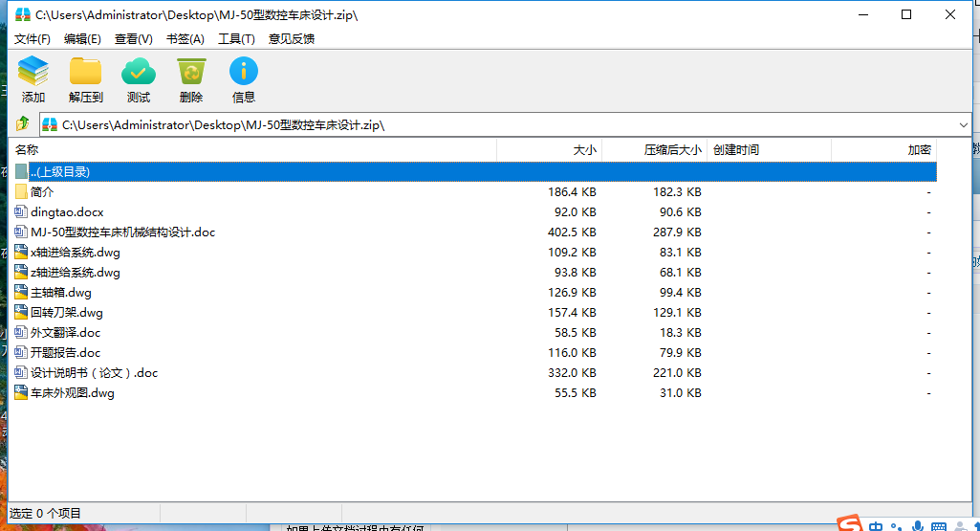980x531 pixels.
Task: Click the 402.5 KB size value
Action: click(572, 232)
